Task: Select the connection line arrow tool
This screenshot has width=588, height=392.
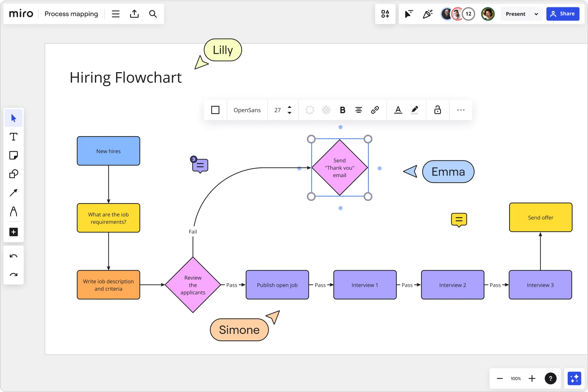Action: pos(14,193)
